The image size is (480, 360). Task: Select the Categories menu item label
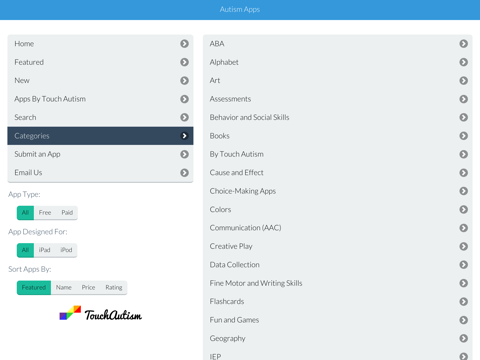(x=32, y=136)
